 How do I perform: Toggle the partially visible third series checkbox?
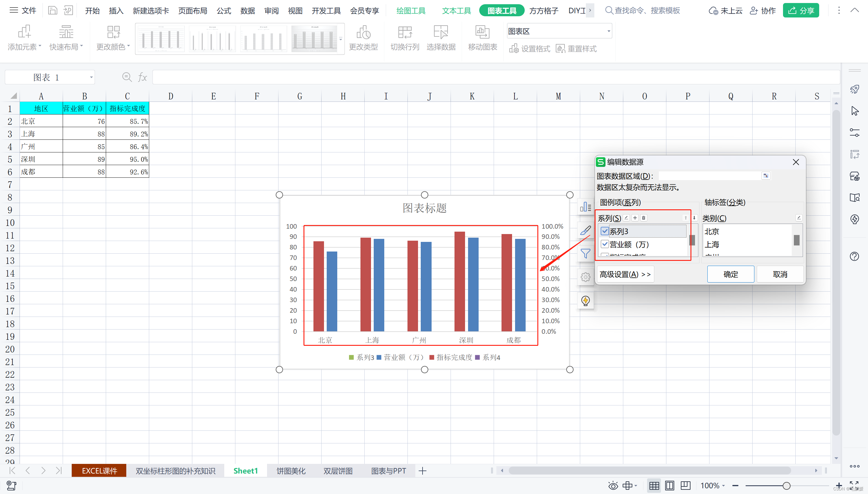[605, 255]
